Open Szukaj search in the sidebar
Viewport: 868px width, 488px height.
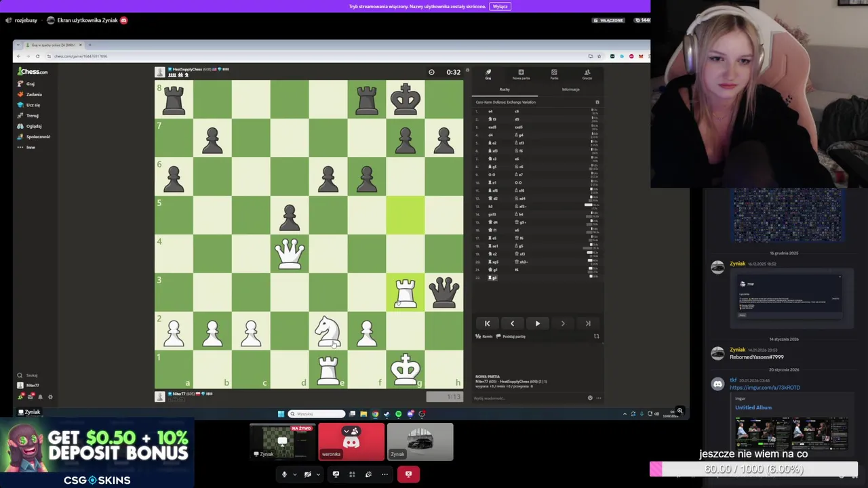pyautogui.click(x=28, y=375)
